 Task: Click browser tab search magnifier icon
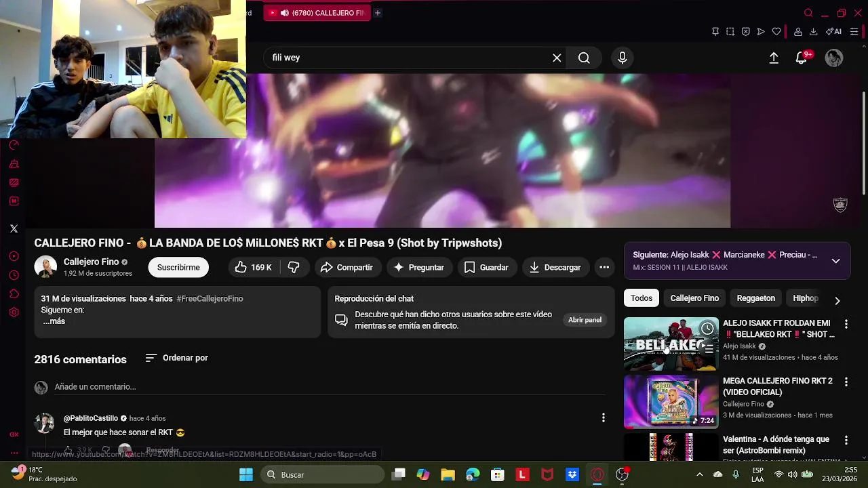pos(808,13)
